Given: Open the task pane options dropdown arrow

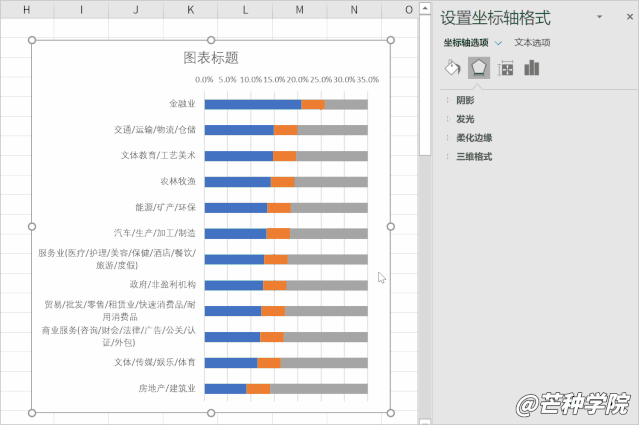Looking at the screenshot, I should (599, 17).
